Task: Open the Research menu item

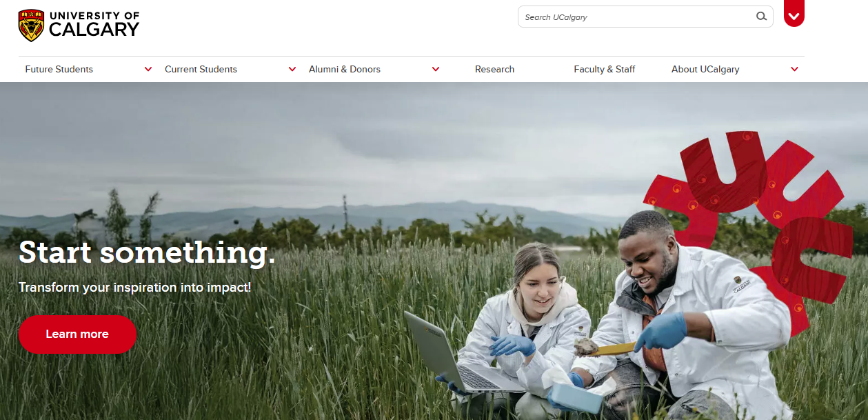Action: pos(494,69)
